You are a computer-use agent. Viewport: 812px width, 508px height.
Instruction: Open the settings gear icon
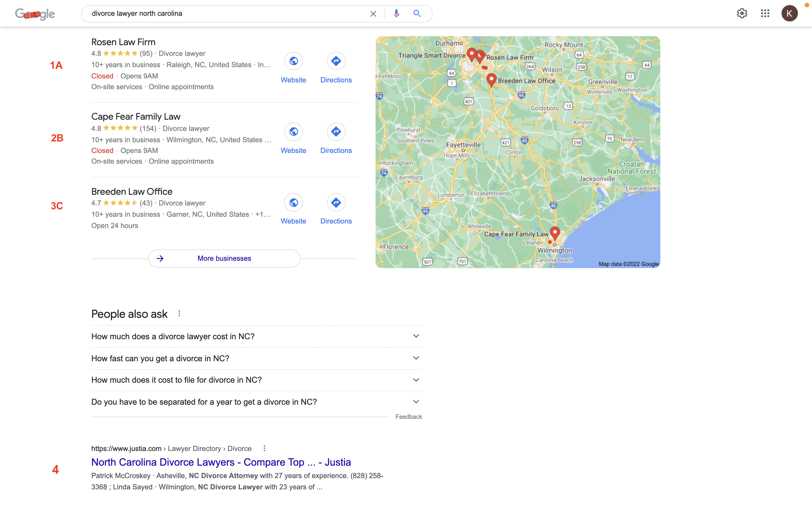tap(742, 14)
